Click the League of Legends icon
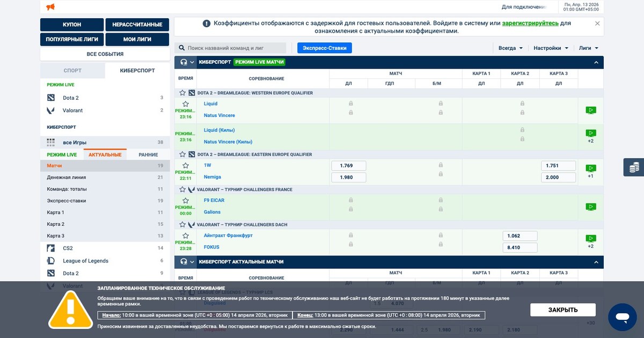This screenshot has height=338, width=644. (x=50, y=261)
